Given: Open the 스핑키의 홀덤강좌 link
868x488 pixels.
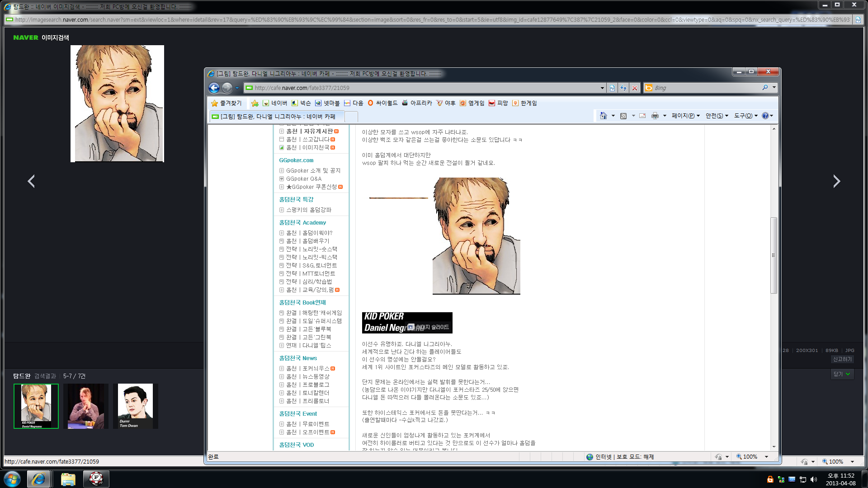Looking at the screenshot, I should click(x=309, y=210).
